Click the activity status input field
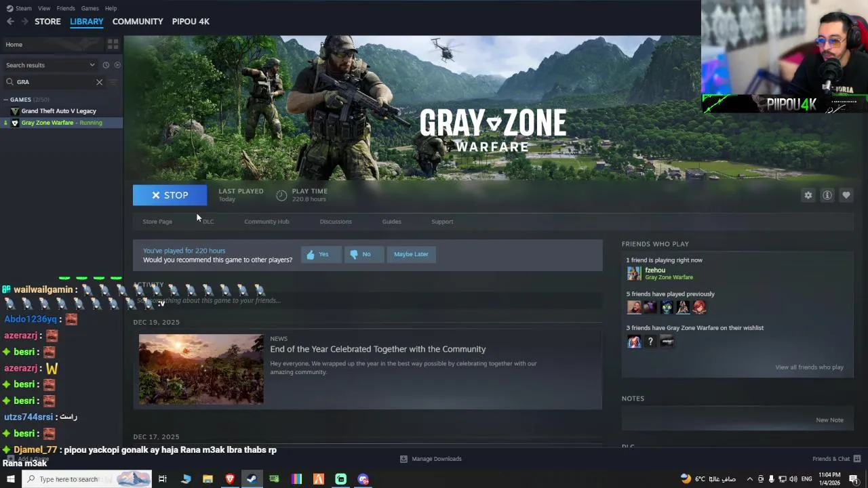The width and height of the screenshot is (868, 488). [x=368, y=300]
